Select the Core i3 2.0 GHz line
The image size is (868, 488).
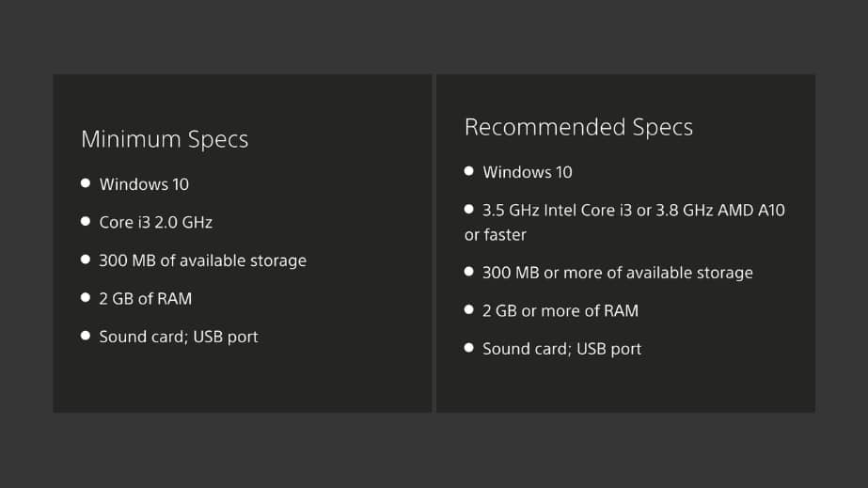tap(155, 223)
